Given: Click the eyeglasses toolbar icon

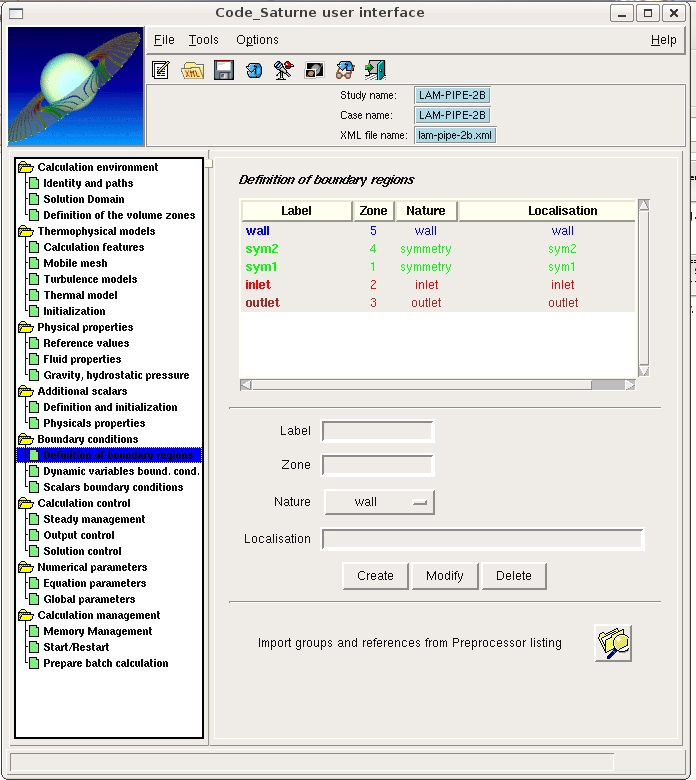Looking at the screenshot, I should click(x=345, y=70).
